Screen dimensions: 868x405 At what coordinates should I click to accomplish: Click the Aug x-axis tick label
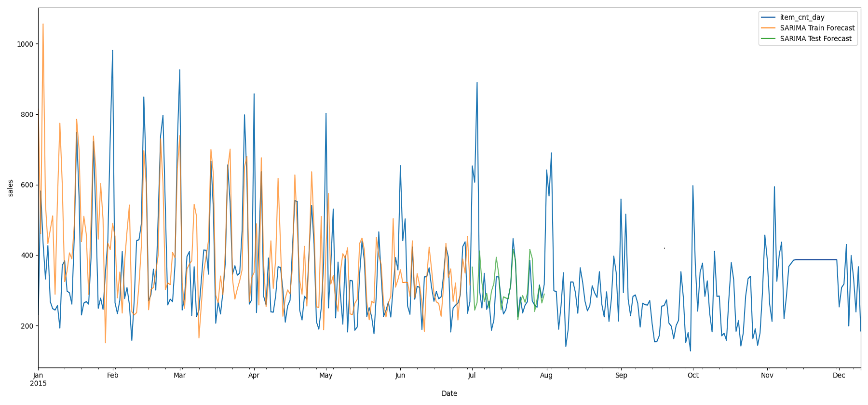pyautogui.click(x=546, y=376)
